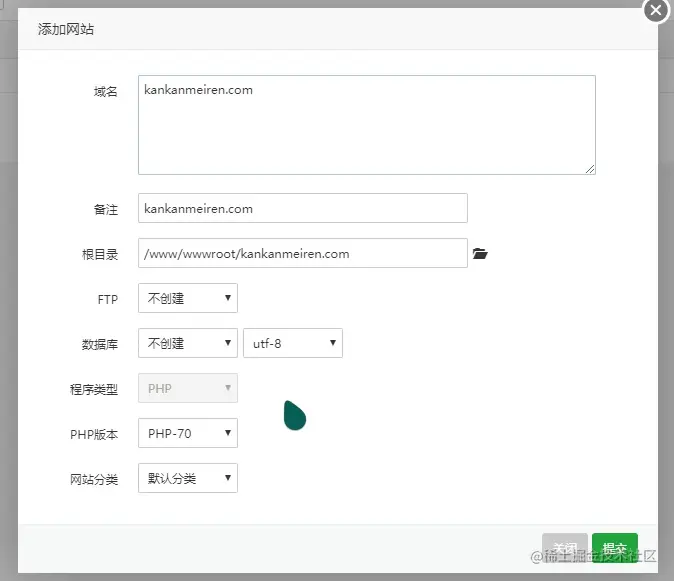The height and width of the screenshot is (581, 674).
Task: Click the 数据库 field label
Action: coord(100,345)
